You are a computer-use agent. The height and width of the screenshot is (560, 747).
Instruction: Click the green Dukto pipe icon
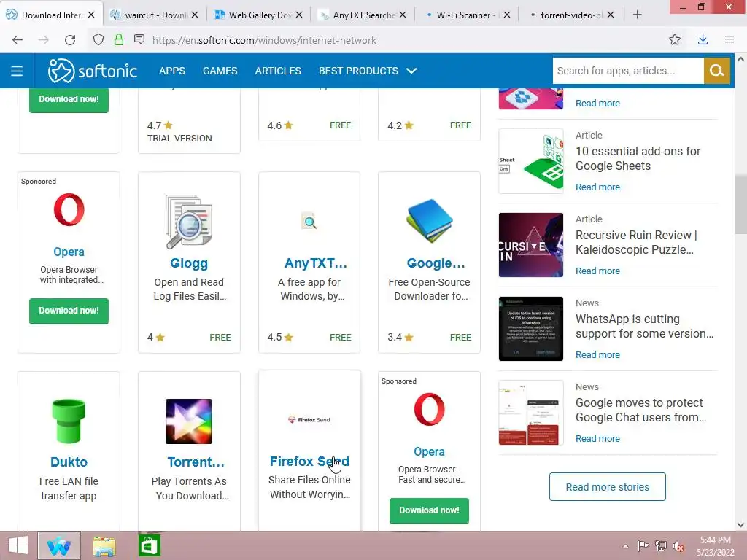coord(69,421)
